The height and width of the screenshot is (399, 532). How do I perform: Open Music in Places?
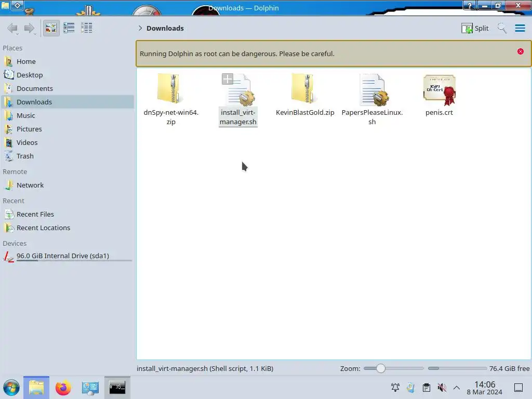pyautogui.click(x=68, y=116)
